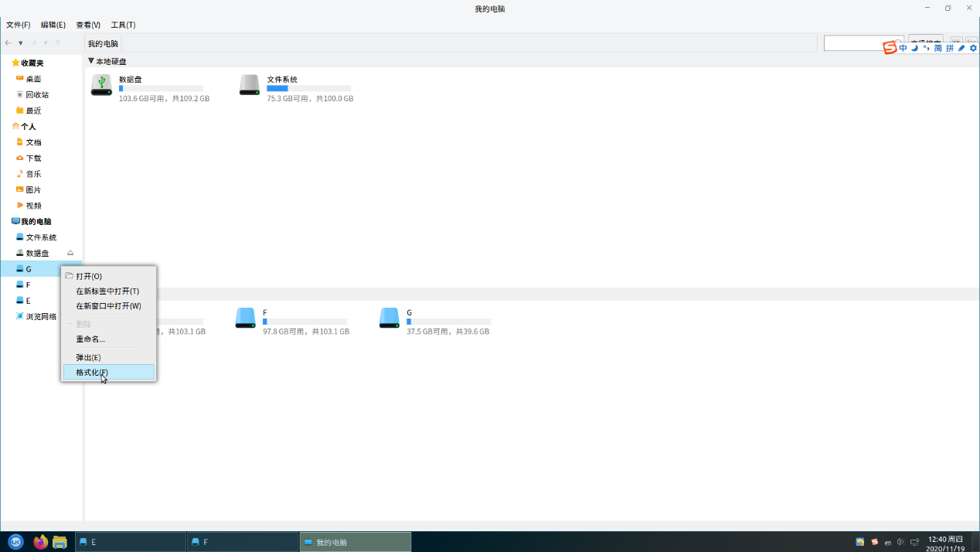Open the back history dropdown arrow
The width and height of the screenshot is (980, 552).
(21, 43)
